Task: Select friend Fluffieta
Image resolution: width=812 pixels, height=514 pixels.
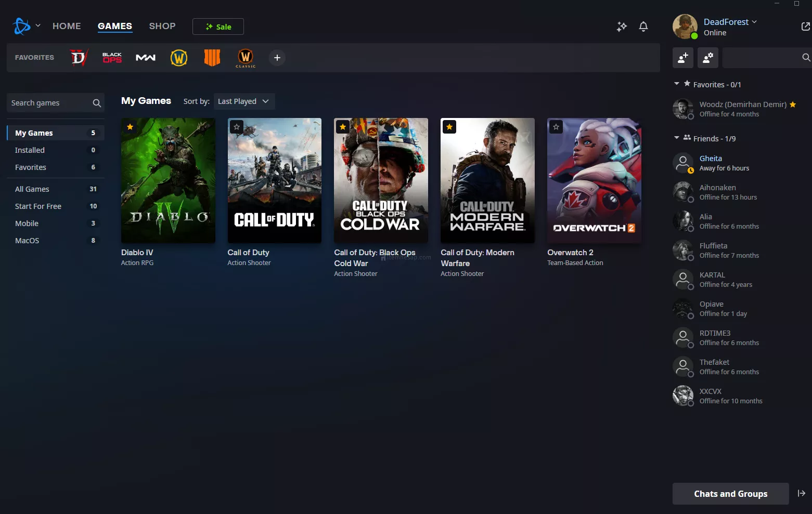Action: click(739, 250)
